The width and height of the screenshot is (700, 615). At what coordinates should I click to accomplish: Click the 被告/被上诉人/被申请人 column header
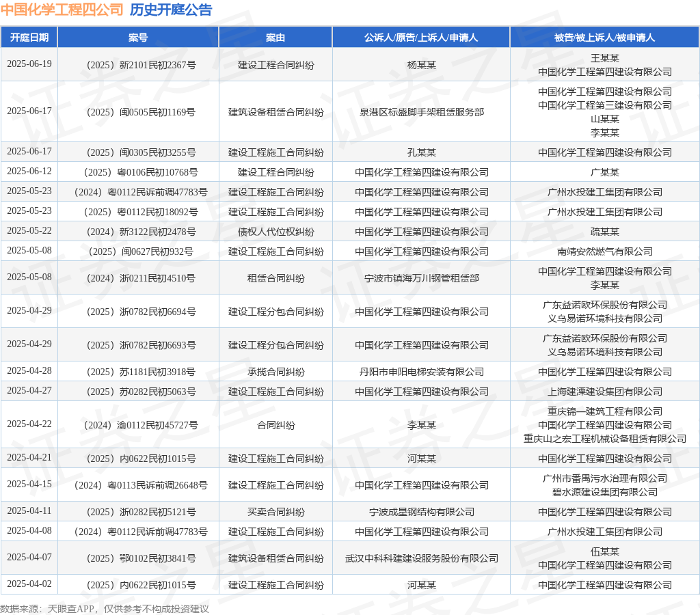coord(604,38)
